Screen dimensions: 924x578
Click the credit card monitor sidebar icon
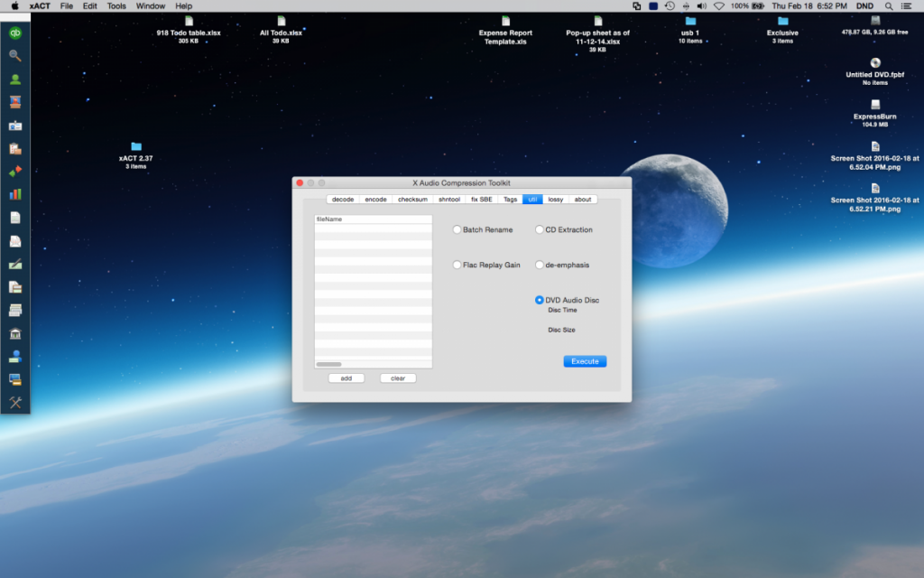click(15, 379)
